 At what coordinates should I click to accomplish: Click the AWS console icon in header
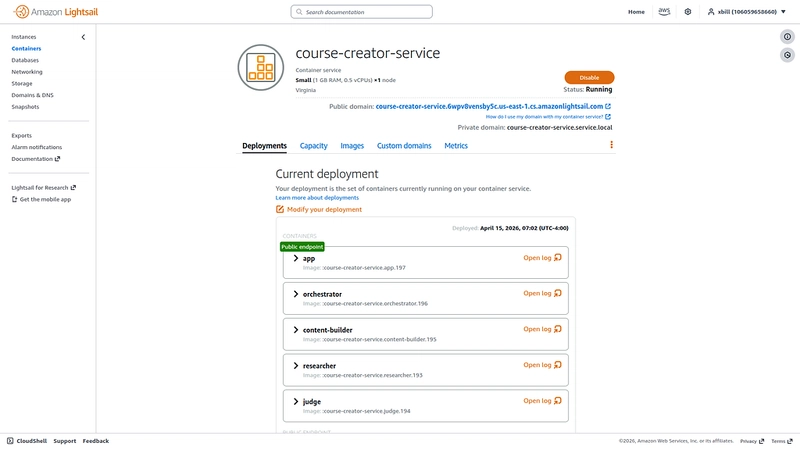point(664,12)
